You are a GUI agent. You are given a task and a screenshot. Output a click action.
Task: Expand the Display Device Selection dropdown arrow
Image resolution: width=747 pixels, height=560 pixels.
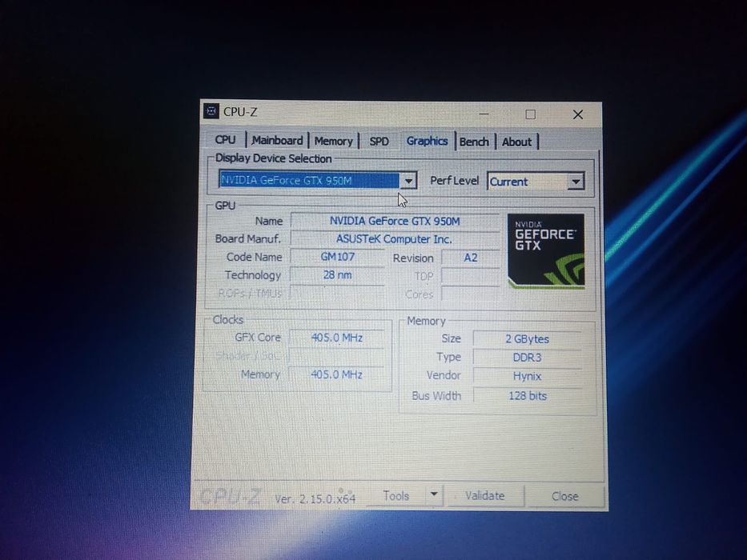(x=408, y=181)
